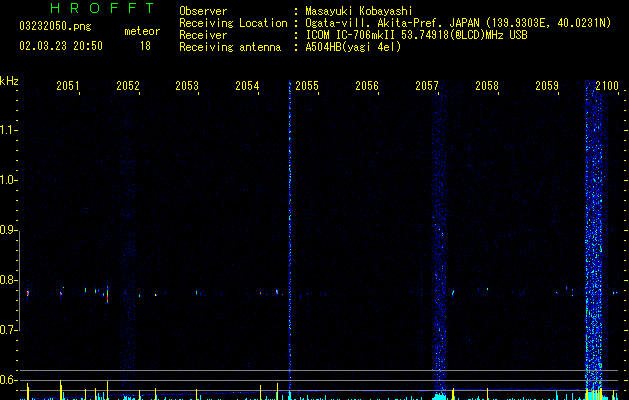Click the Observer label
This screenshot has height=400, width=629.
coord(203,11)
